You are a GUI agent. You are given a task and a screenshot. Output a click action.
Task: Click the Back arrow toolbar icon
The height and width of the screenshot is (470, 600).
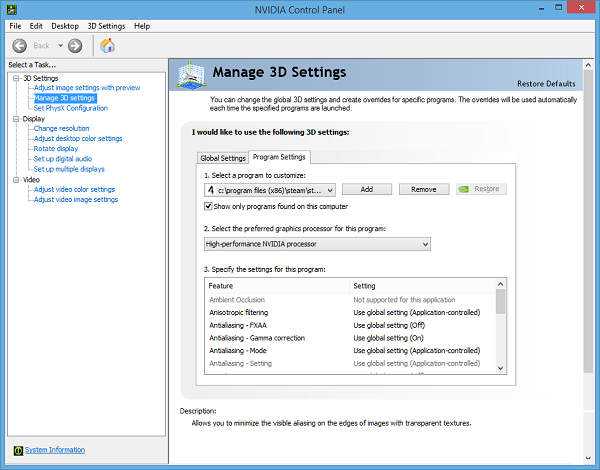(x=19, y=45)
